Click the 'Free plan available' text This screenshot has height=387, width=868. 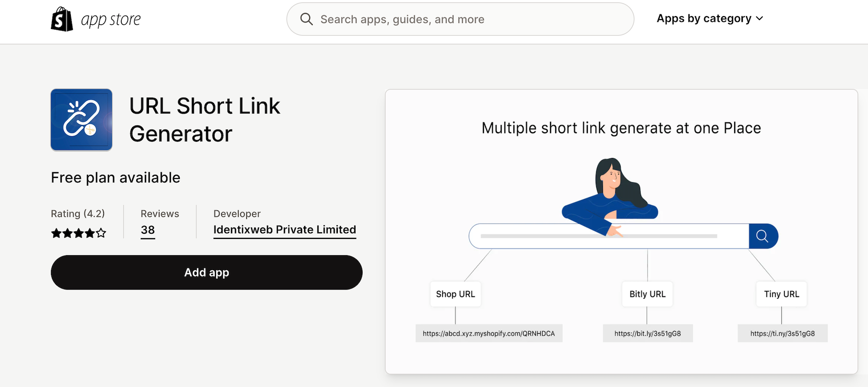[x=116, y=178]
